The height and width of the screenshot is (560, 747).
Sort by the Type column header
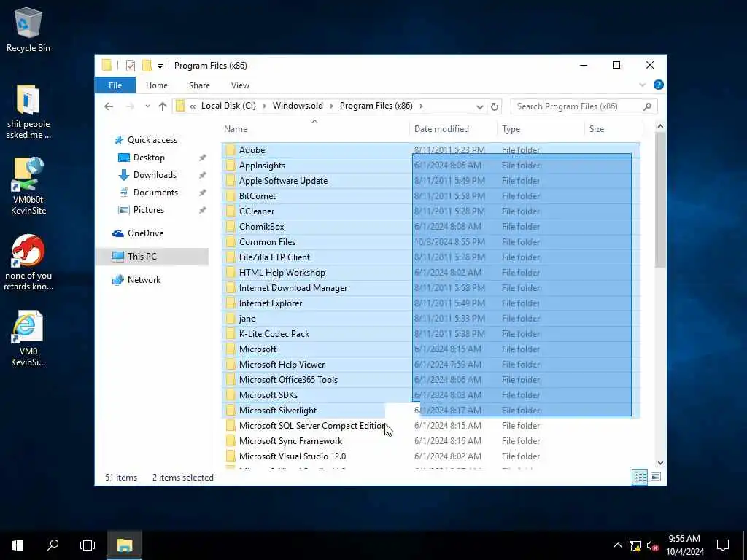tap(511, 128)
